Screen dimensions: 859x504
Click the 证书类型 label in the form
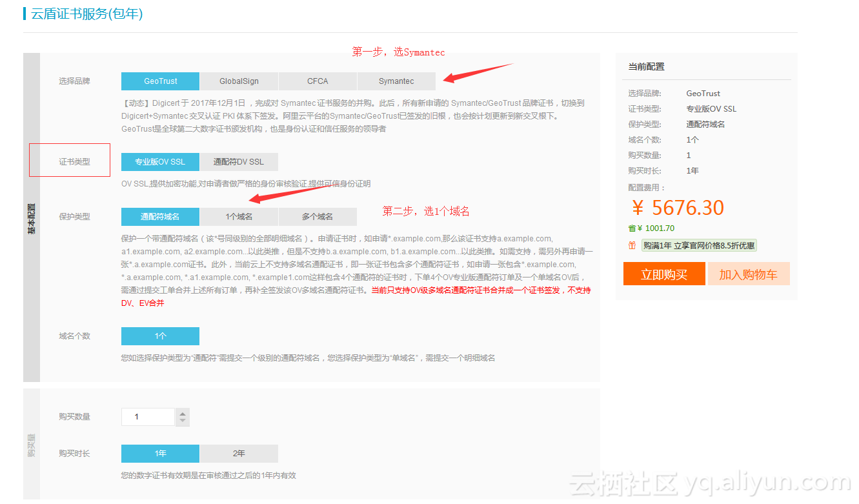click(x=74, y=162)
